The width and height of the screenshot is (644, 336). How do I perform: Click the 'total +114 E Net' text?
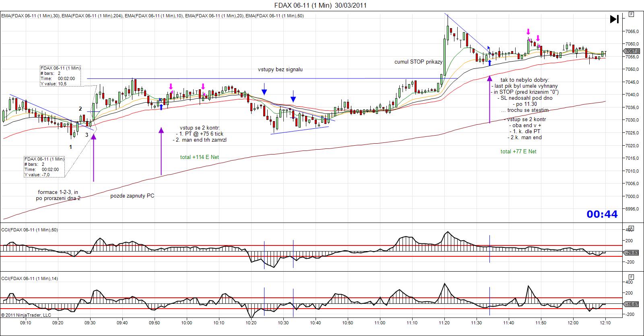click(200, 157)
